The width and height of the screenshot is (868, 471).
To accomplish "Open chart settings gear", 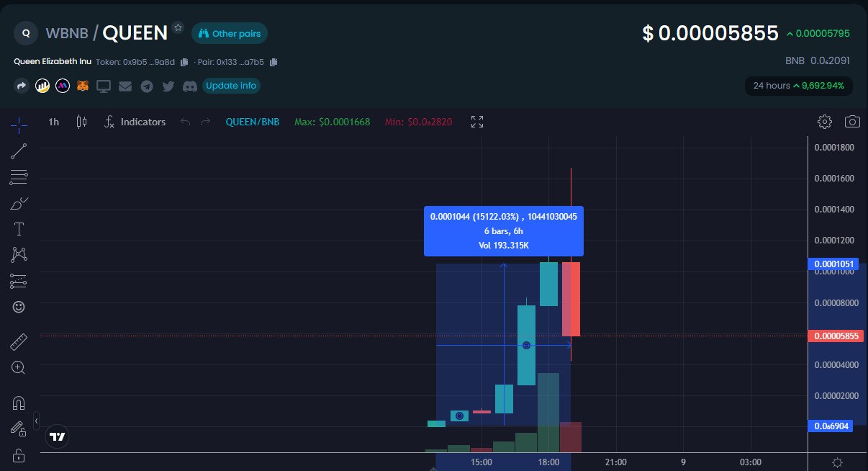I will (825, 122).
